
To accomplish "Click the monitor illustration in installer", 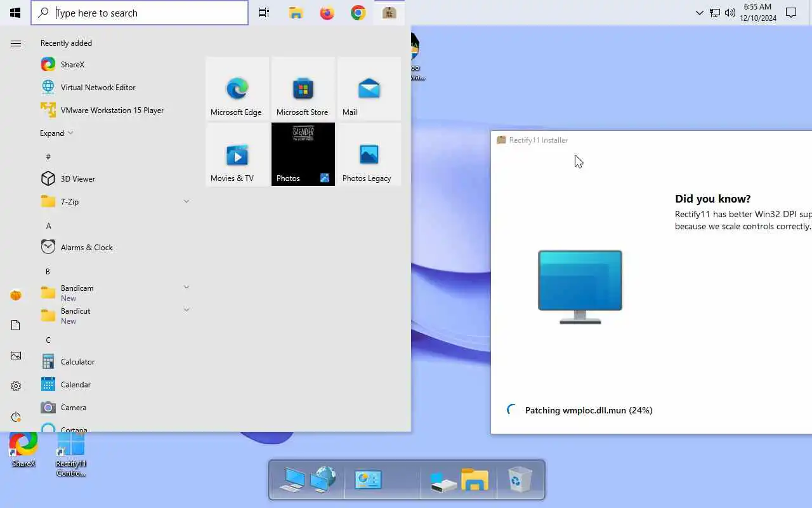I will [x=580, y=287].
